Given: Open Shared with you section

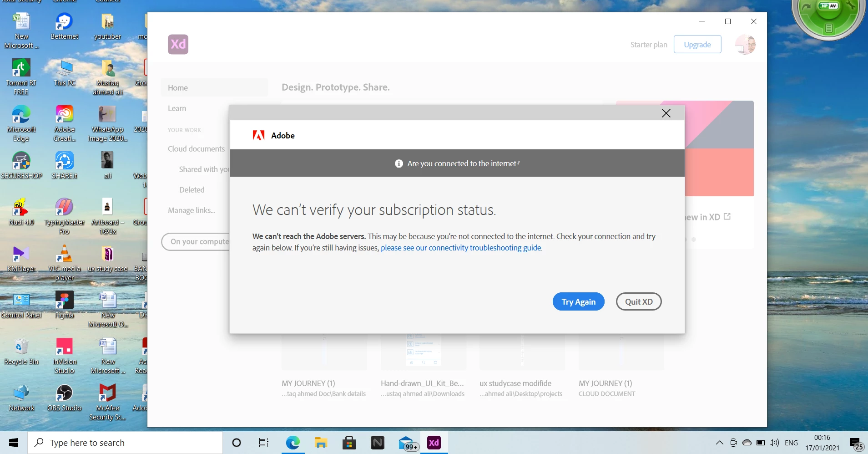Looking at the screenshot, I should pyautogui.click(x=204, y=169).
